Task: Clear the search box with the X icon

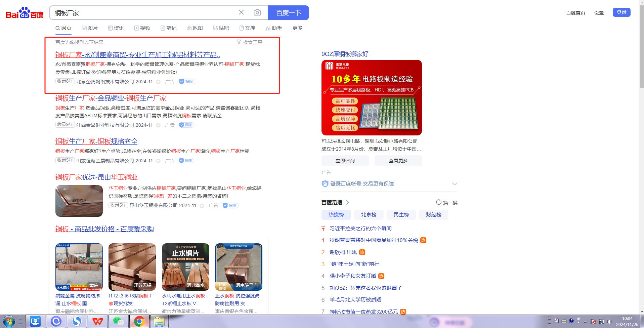Action: (241, 12)
